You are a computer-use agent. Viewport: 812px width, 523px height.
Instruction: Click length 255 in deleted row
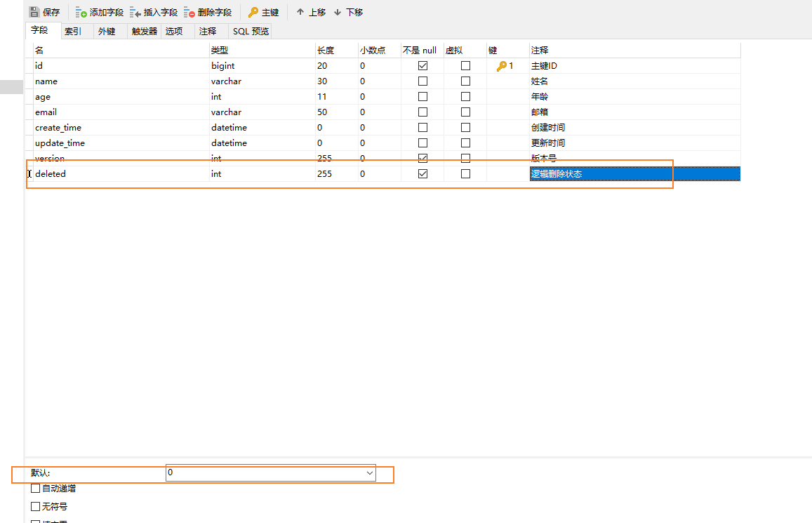pyautogui.click(x=337, y=174)
